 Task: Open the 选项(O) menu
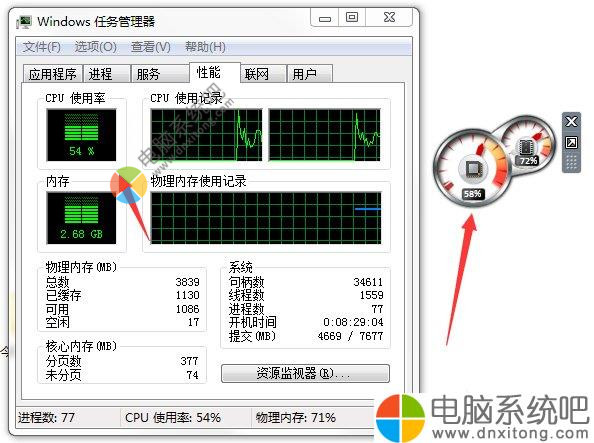[95, 47]
